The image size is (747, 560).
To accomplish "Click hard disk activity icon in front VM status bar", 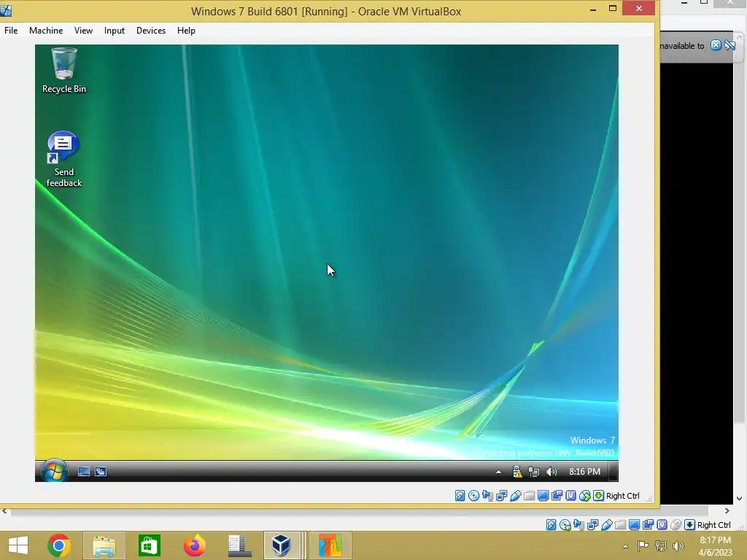I will 460,496.
